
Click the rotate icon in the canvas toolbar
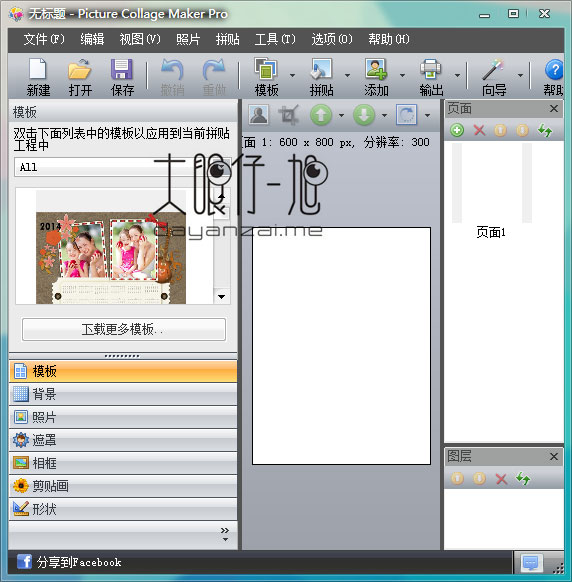[407, 115]
